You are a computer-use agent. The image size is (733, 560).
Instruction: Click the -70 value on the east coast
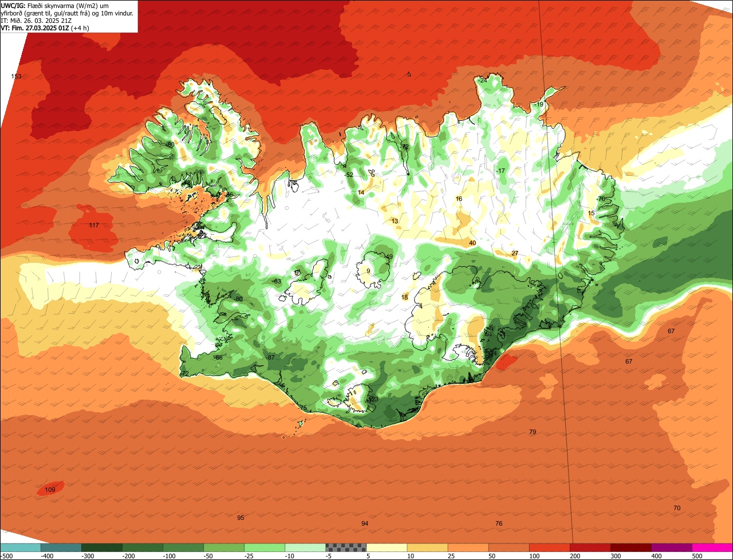pos(601,199)
